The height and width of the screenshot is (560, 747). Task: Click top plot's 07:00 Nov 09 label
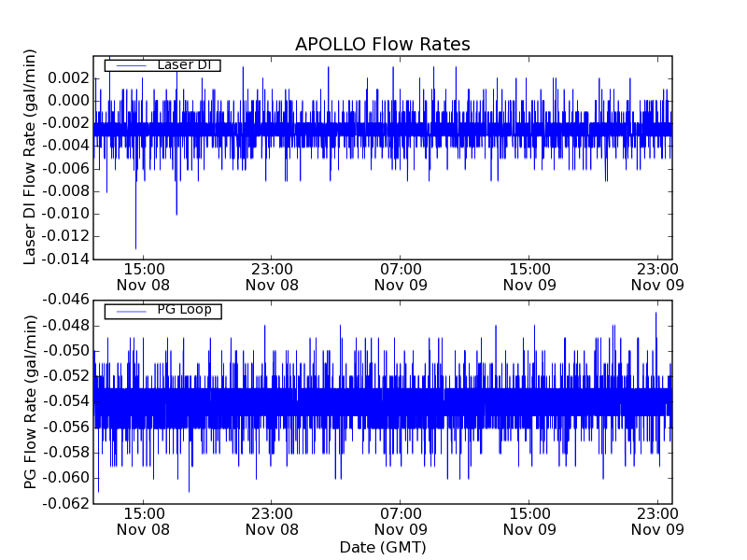[401, 277]
